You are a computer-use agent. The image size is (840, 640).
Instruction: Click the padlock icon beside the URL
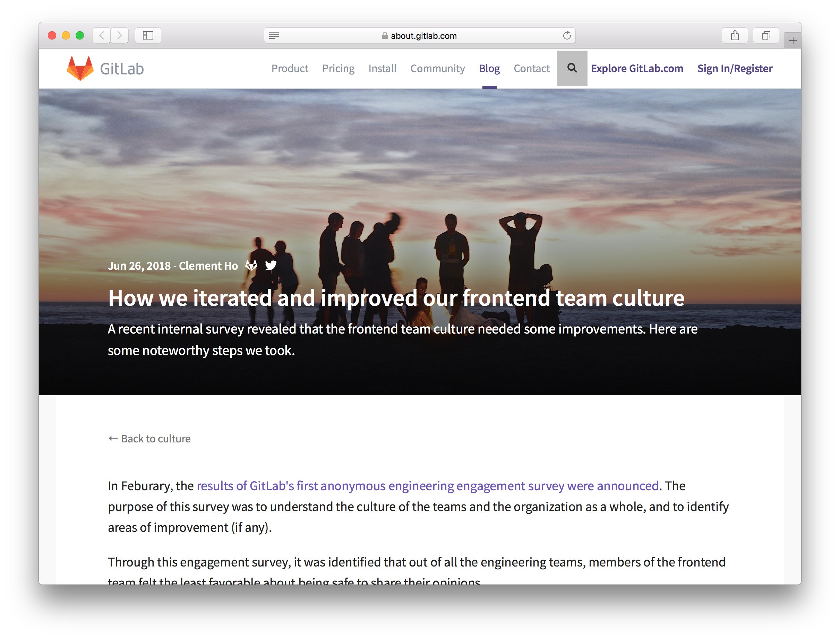coord(385,35)
